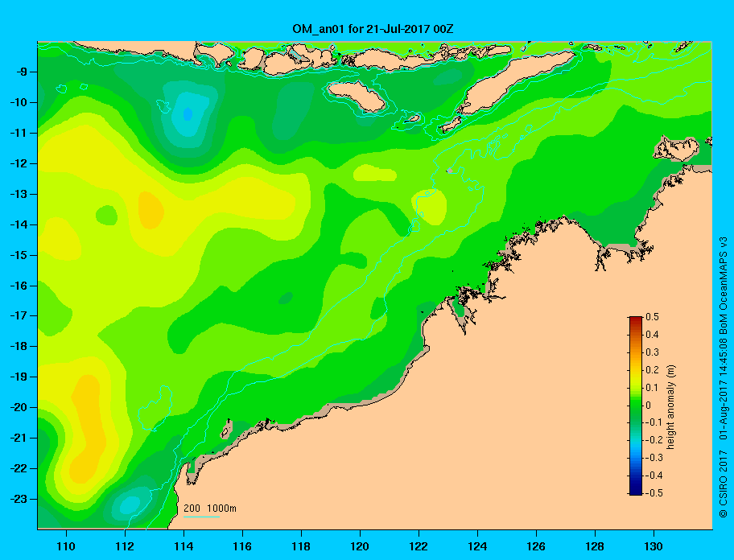
Task: Click the 110 longitude axis label
Action: [67, 546]
